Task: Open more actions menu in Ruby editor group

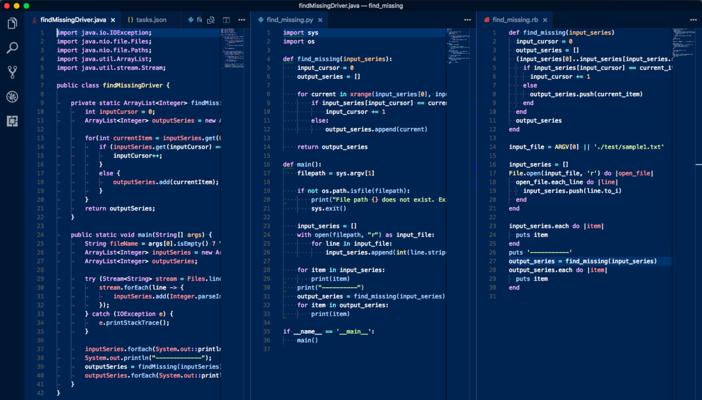Action: (x=692, y=20)
